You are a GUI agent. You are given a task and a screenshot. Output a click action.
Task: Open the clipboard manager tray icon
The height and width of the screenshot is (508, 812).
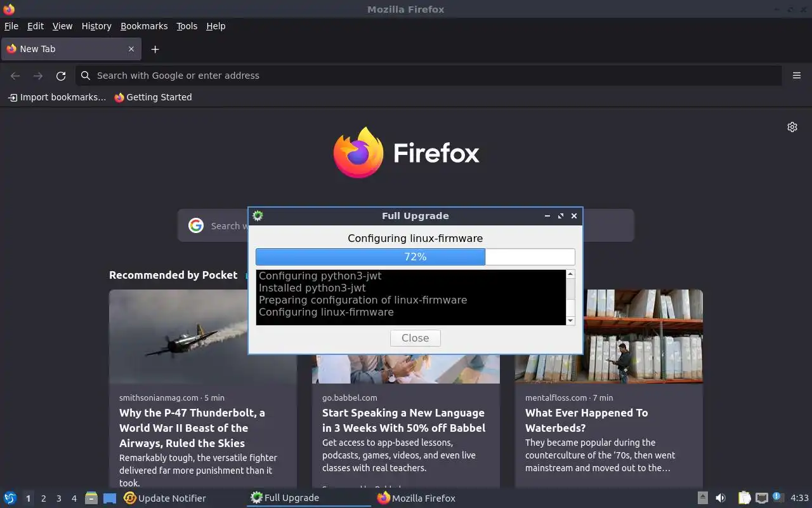point(744,498)
